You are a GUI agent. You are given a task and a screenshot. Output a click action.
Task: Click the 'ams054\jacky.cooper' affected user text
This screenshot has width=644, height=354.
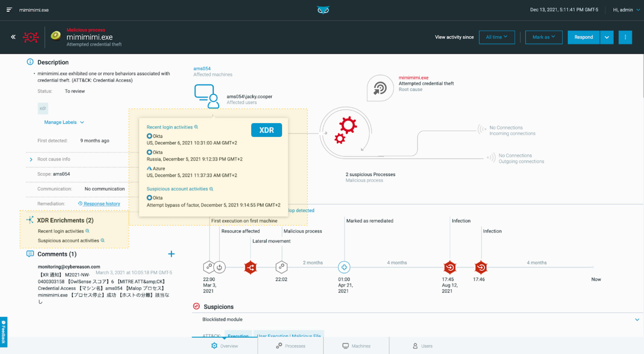(249, 97)
